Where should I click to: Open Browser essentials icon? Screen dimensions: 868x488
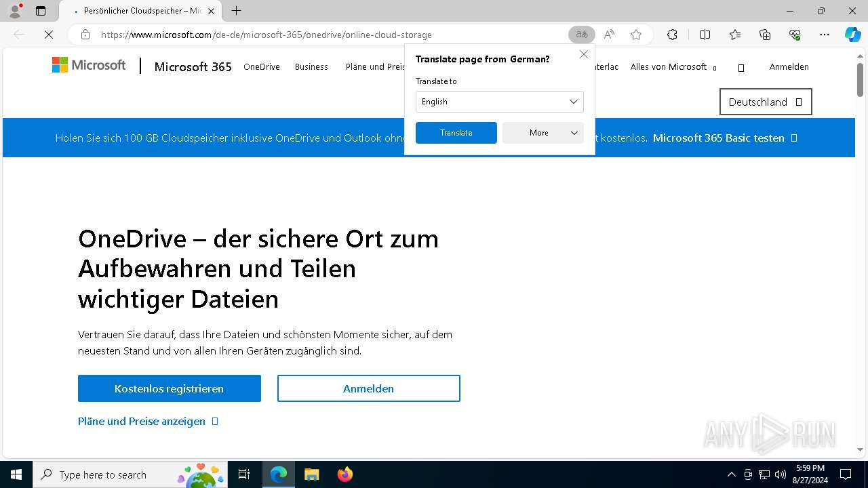coord(795,35)
